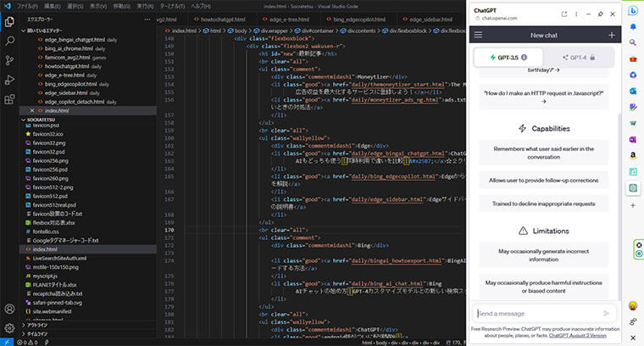Open Outlook icon in Edge sidebar

633,91
